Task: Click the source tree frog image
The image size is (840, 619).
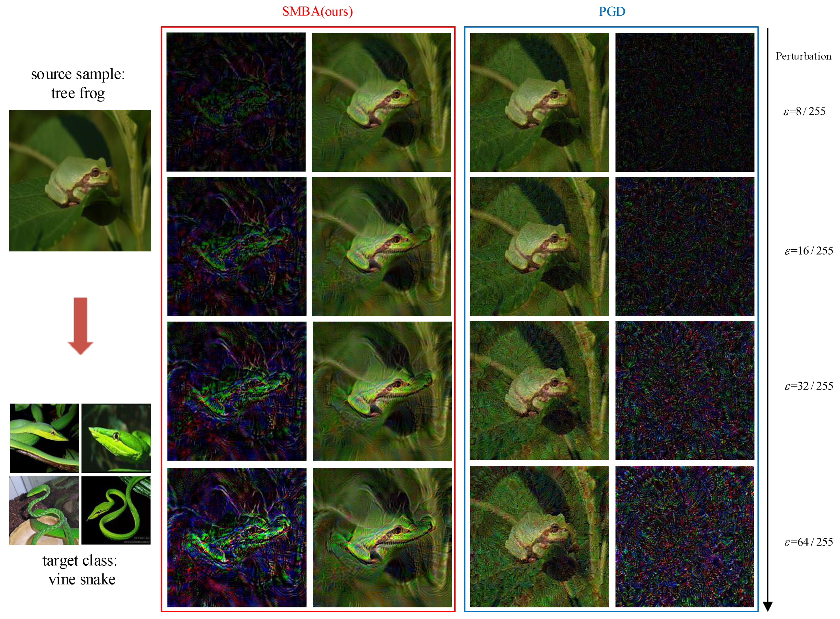Action: click(x=80, y=180)
